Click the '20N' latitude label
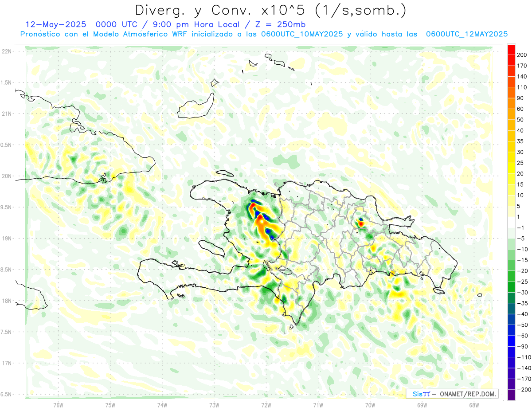 [7, 176]
